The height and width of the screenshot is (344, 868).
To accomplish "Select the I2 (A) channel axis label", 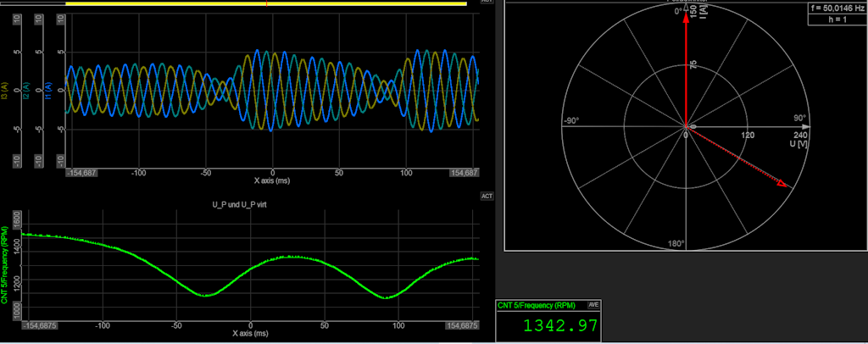I will click(26, 92).
